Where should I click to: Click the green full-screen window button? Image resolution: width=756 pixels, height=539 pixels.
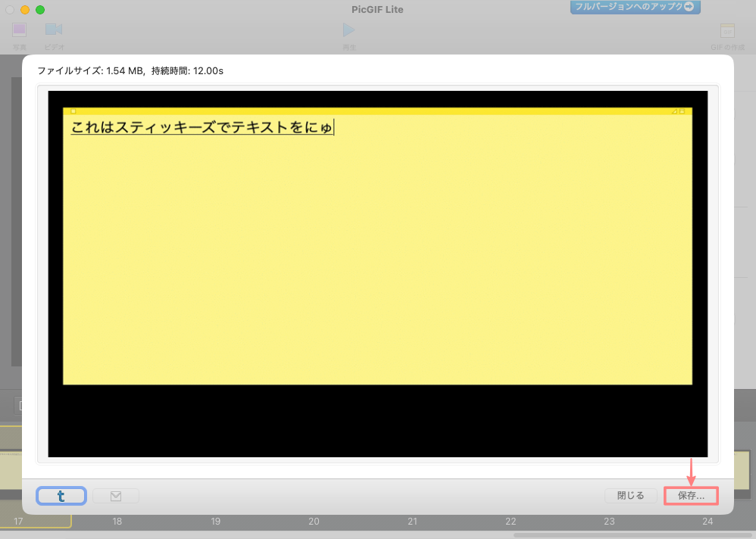(40, 10)
